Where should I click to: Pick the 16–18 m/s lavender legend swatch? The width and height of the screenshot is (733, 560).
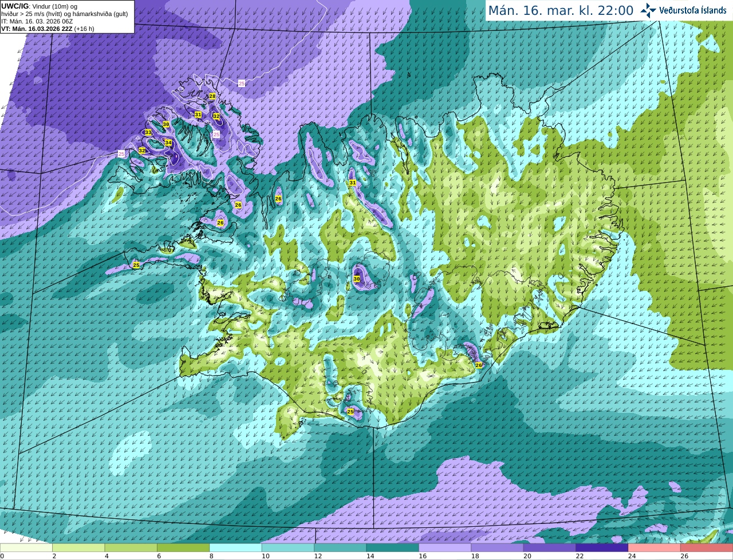[x=446, y=548]
